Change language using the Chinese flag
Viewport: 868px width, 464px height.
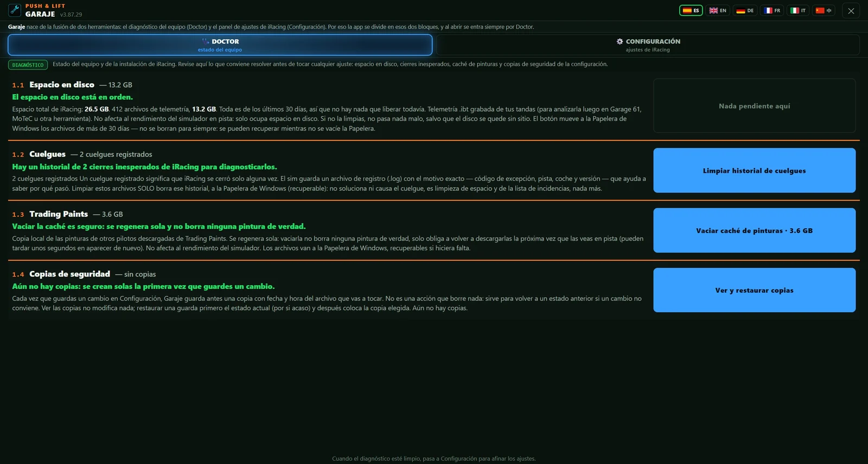pyautogui.click(x=824, y=10)
